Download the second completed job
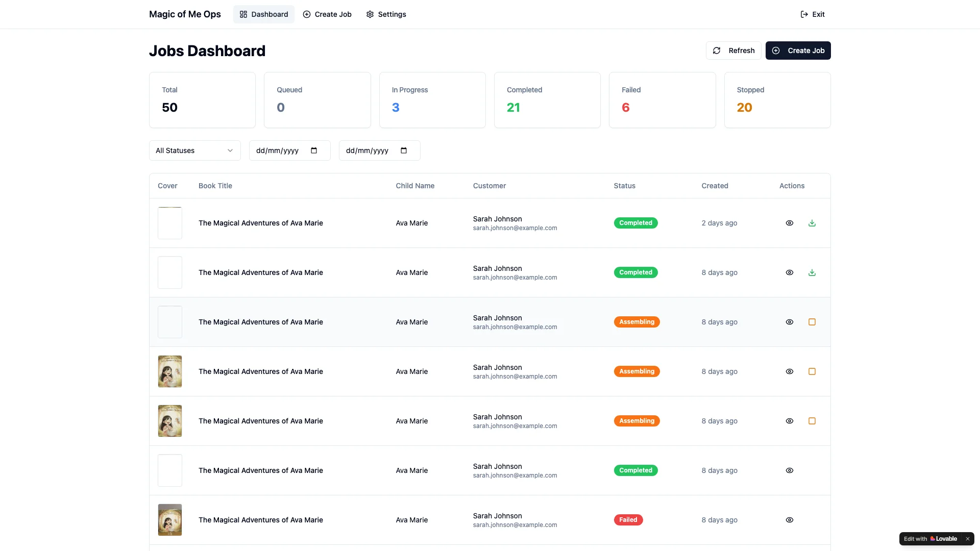 pyautogui.click(x=812, y=272)
